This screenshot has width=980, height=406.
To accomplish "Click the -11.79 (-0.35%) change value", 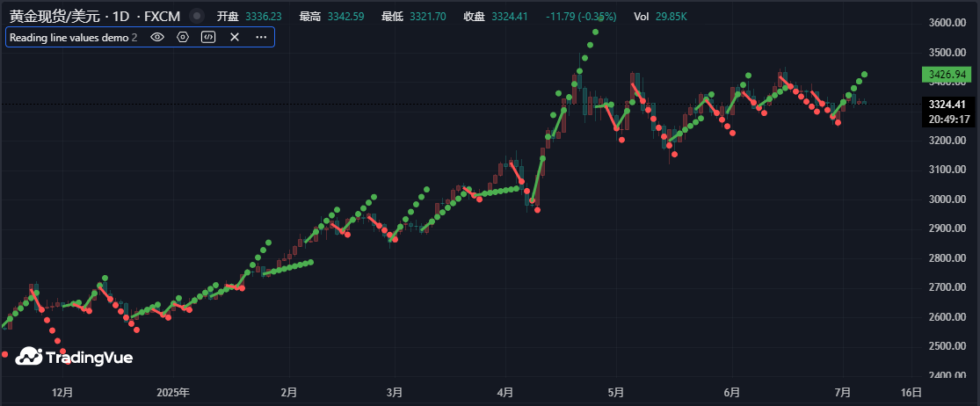I will coord(581,17).
